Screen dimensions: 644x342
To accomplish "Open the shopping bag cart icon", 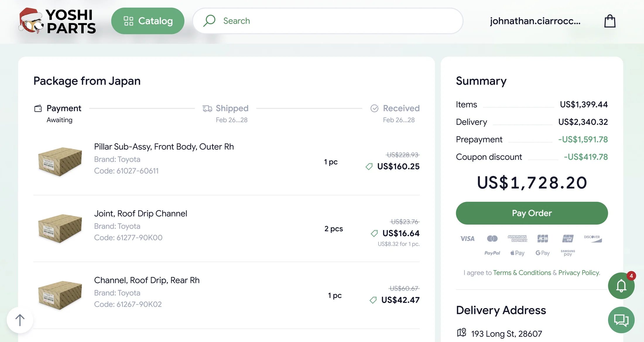I will click(610, 21).
